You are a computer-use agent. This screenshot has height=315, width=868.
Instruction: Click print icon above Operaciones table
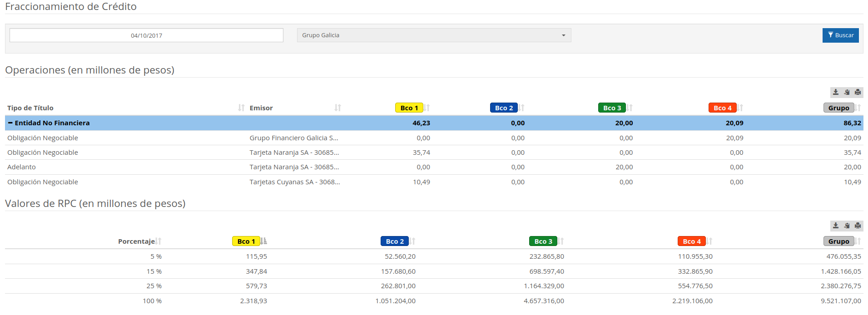[858, 92]
